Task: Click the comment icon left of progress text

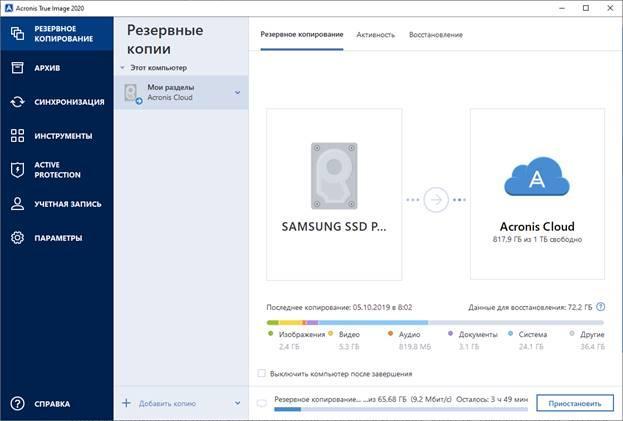Action: coord(262,403)
